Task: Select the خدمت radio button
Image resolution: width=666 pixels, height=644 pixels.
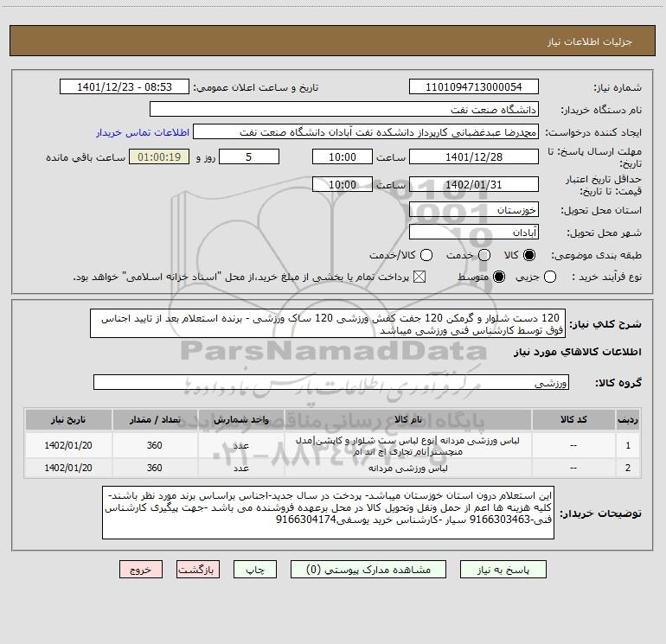Action: 484,255
